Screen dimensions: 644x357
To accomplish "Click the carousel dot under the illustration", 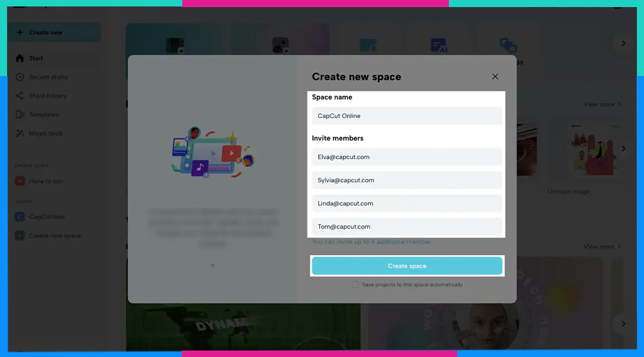I will point(213,265).
